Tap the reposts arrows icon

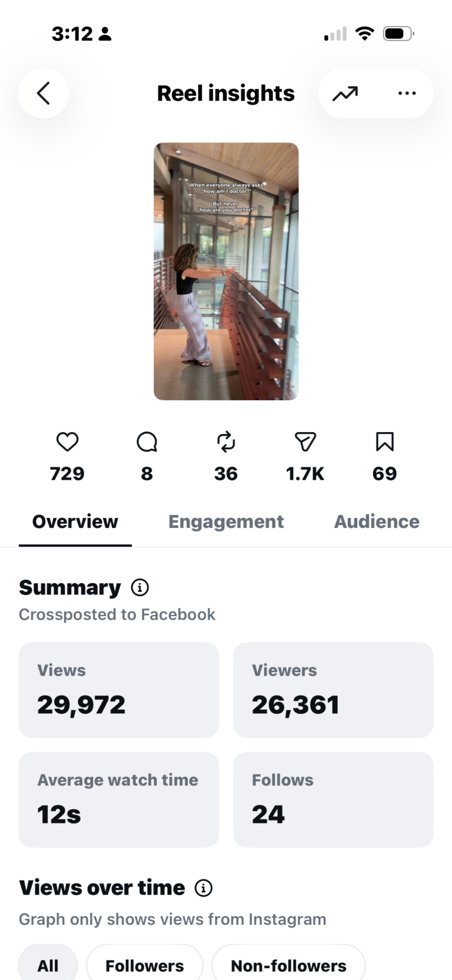pyautogui.click(x=226, y=441)
